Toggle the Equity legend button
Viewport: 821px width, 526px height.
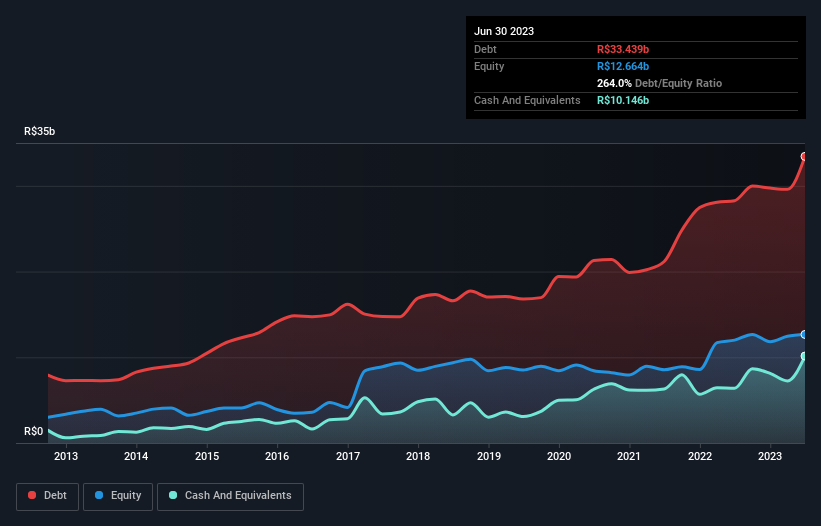click(x=118, y=496)
